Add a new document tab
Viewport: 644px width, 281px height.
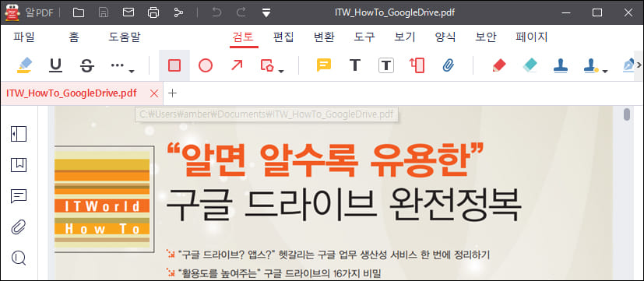173,93
